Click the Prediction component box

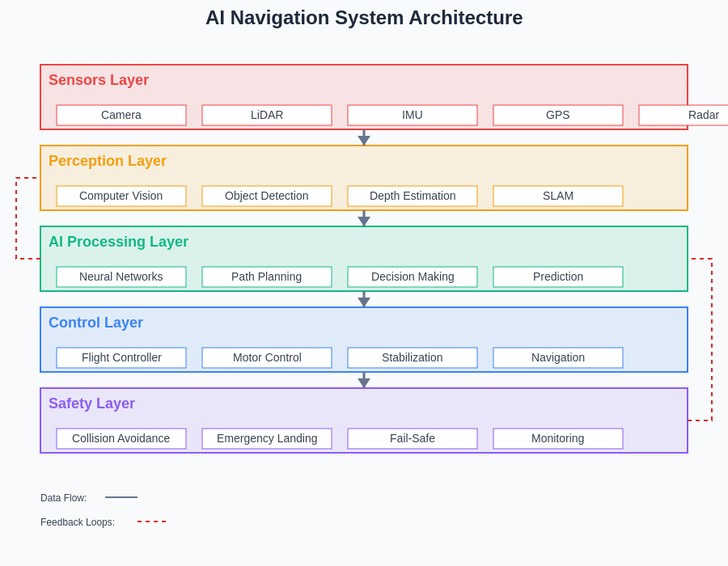point(558,277)
